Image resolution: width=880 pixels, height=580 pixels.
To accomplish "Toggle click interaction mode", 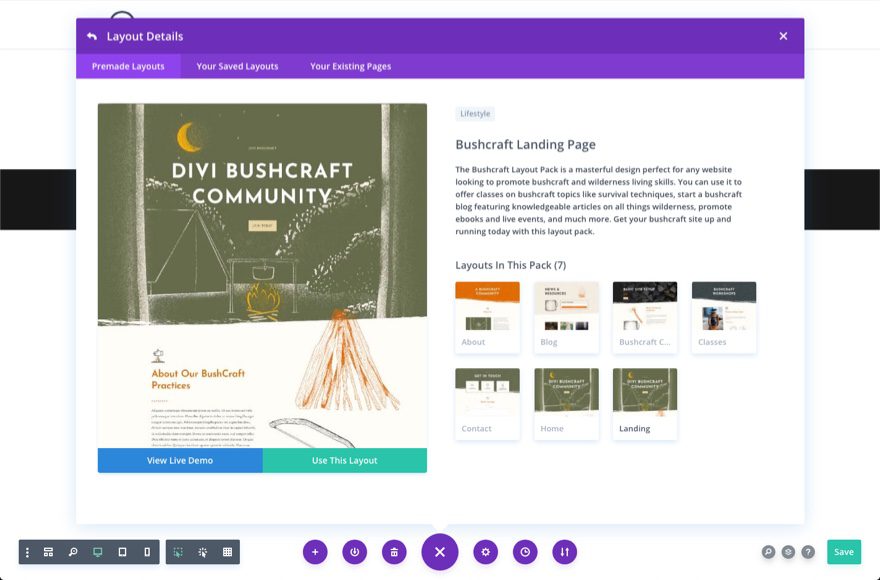I will click(x=201, y=551).
